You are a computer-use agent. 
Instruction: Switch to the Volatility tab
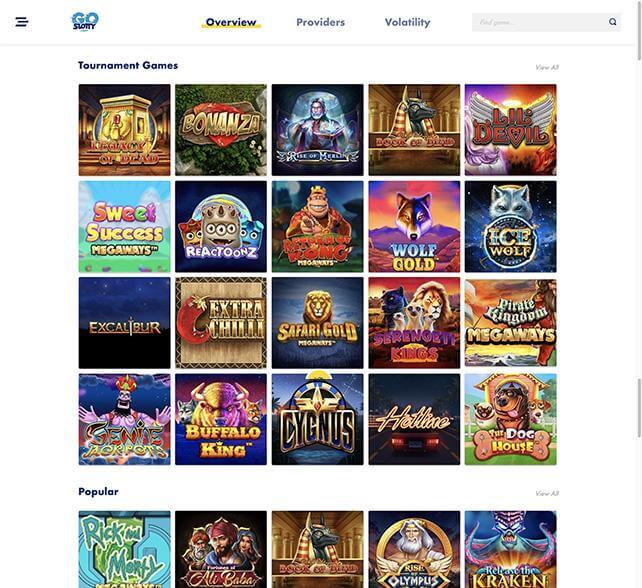click(407, 22)
